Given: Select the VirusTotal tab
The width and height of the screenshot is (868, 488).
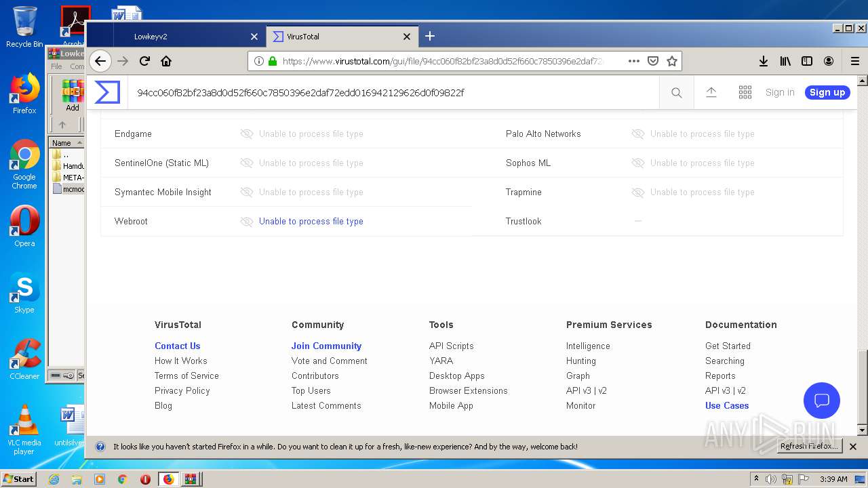Looking at the screenshot, I should (342, 37).
